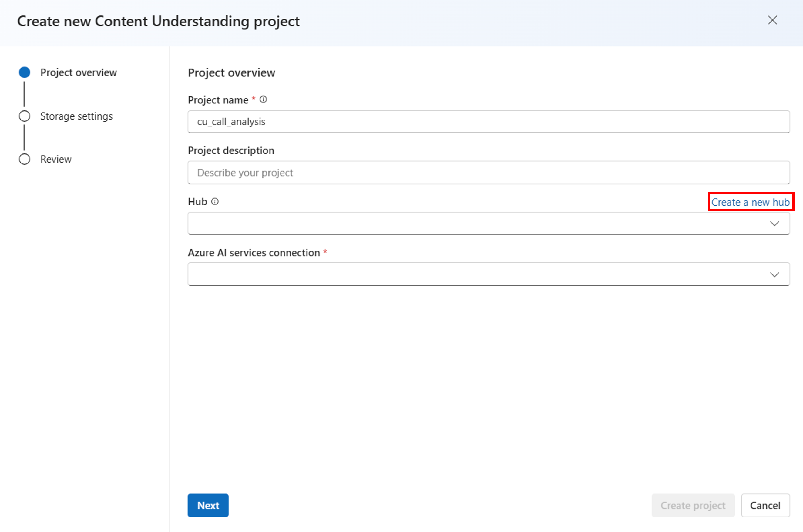803x532 pixels.
Task: Click the Project name info icon
Action: pyautogui.click(x=264, y=99)
